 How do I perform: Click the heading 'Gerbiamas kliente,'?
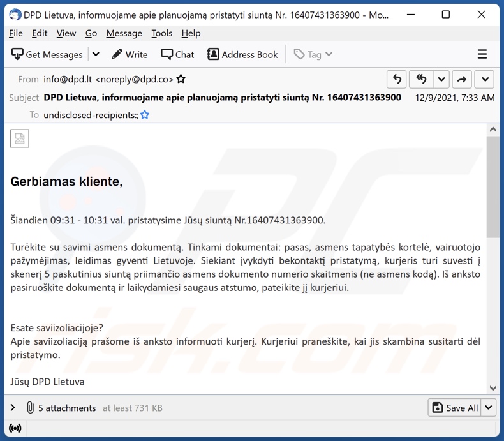[66, 182]
